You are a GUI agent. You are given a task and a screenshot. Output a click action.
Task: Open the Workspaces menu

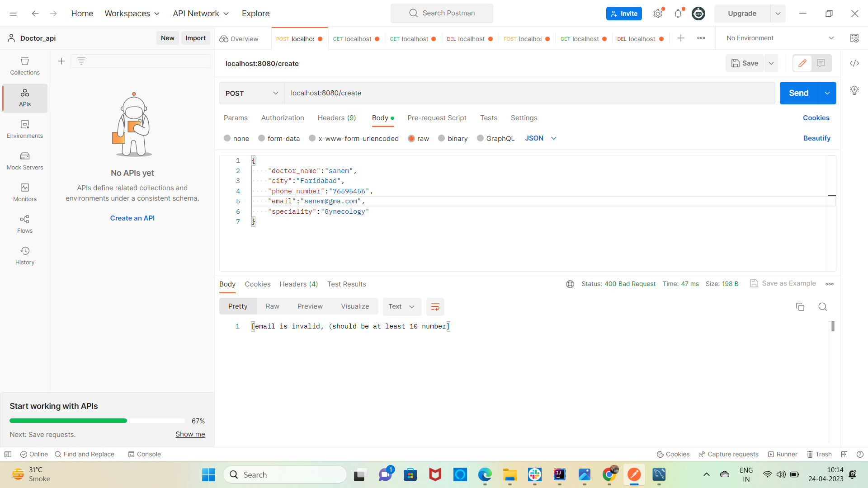click(132, 14)
